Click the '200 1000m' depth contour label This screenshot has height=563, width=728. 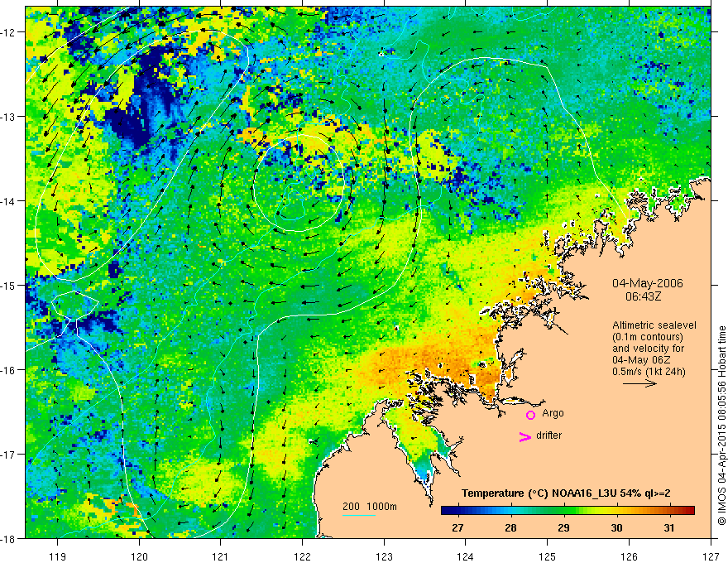pyautogui.click(x=370, y=507)
